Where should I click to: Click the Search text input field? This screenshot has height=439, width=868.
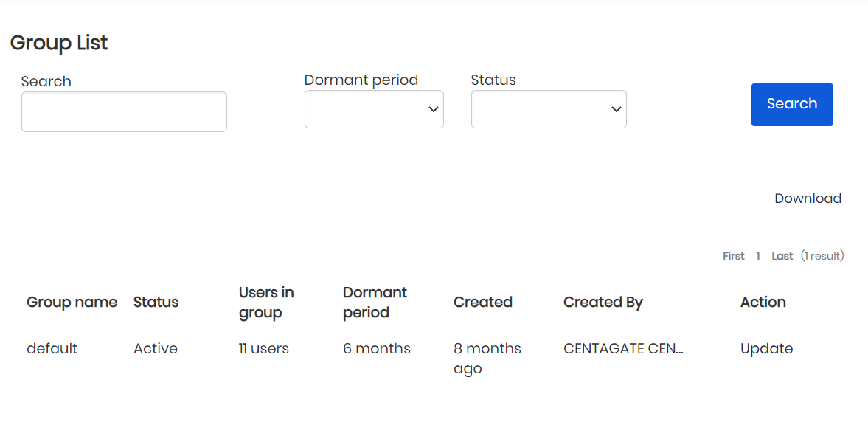pyautogui.click(x=124, y=112)
